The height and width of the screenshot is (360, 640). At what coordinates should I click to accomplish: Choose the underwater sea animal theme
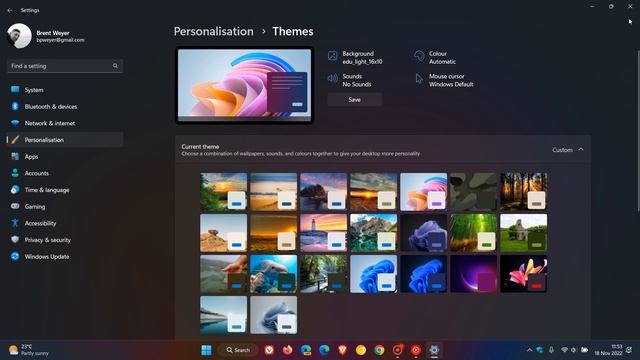(x=273, y=274)
